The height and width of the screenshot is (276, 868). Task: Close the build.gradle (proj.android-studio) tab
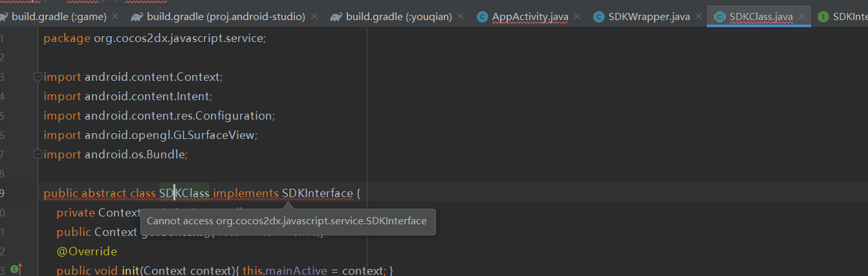pyautogui.click(x=314, y=17)
